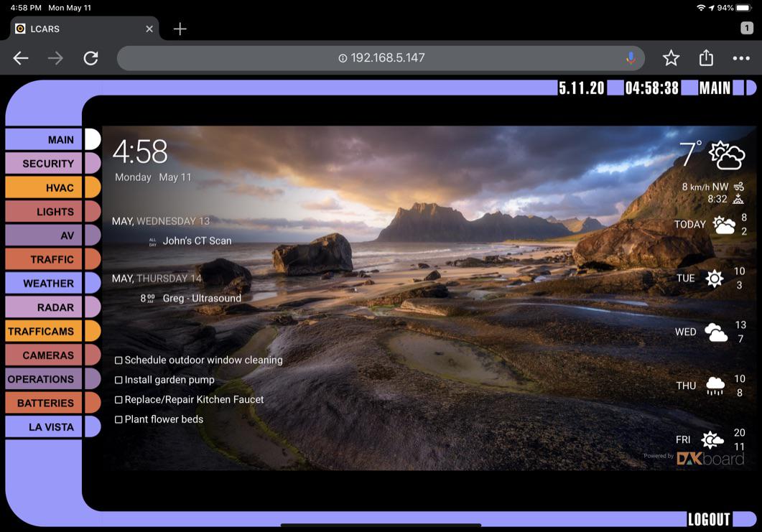Tap the current weather cloud-sun icon

726,155
